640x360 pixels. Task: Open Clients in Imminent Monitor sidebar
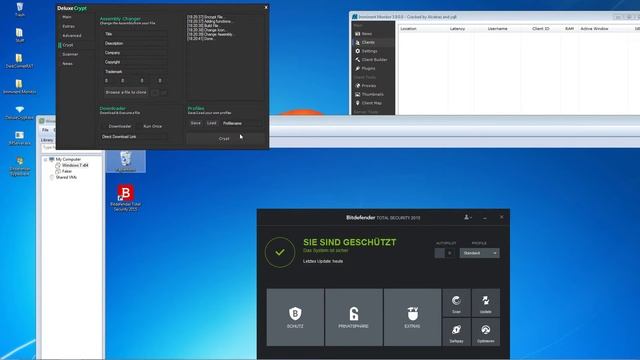tap(368, 42)
